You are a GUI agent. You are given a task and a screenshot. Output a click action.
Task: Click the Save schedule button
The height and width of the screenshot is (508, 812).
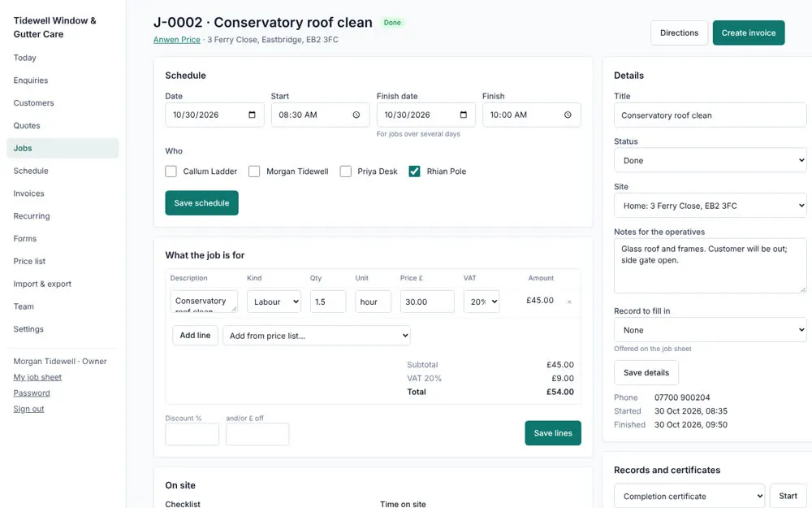coord(201,202)
